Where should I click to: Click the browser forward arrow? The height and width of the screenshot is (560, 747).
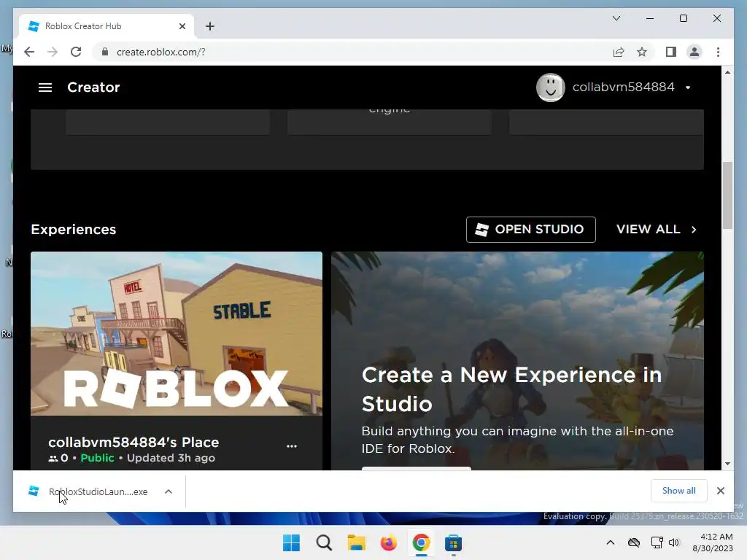click(x=53, y=52)
